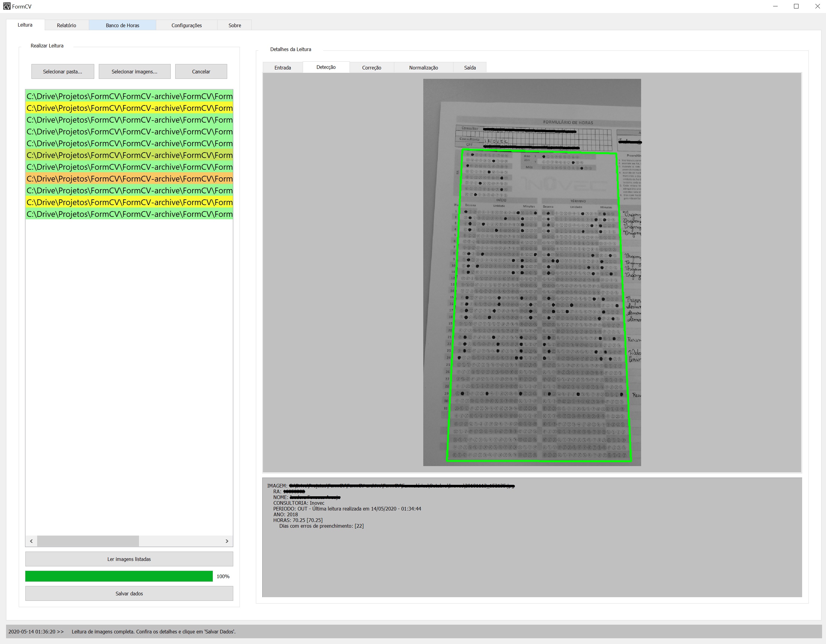Switch to Banco de Horas tab

click(123, 25)
